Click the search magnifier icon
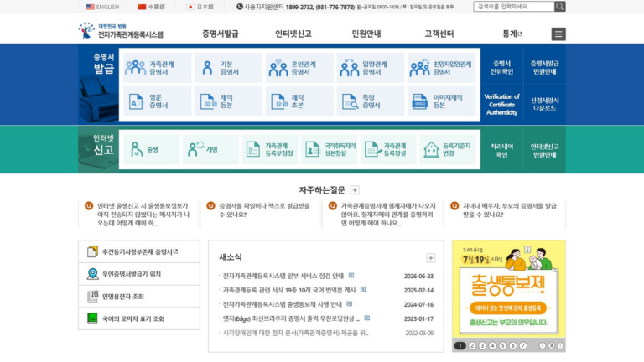The height and width of the screenshot is (362, 644). tap(560, 6)
